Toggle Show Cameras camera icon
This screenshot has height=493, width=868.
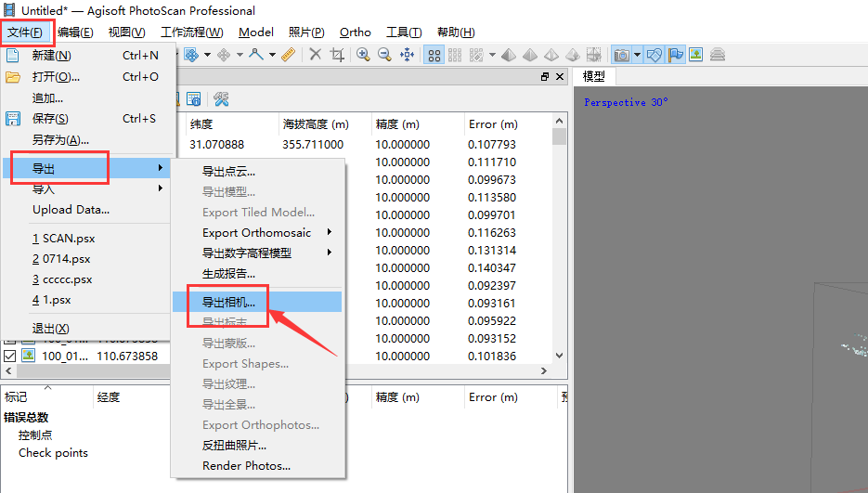point(622,55)
